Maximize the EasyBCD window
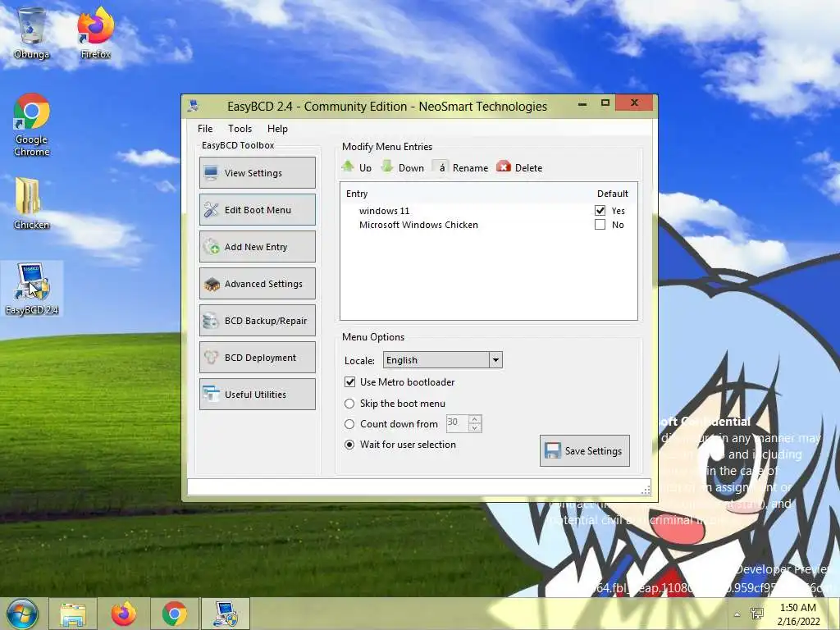The width and height of the screenshot is (840, 630). pyautogui.click(x=605, y=103)
